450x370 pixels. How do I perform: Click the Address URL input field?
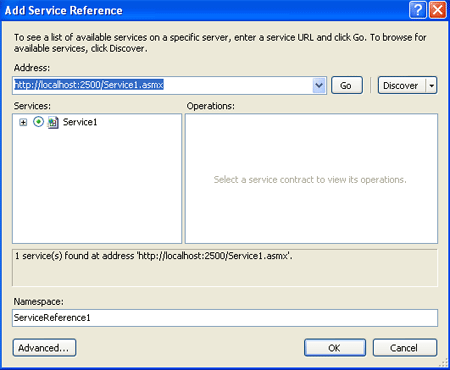click(163, 85)
